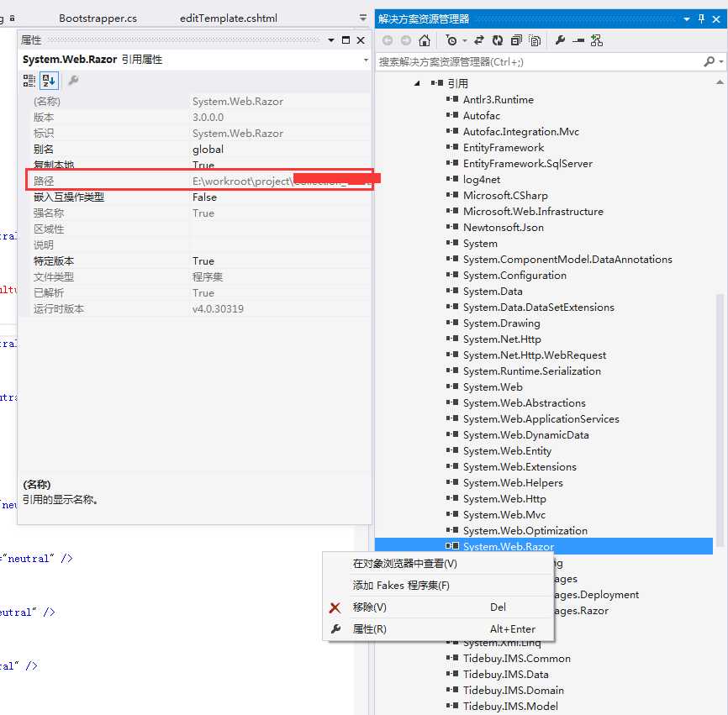Click the Refresh icon in Solution Explorer

[498, 41]
